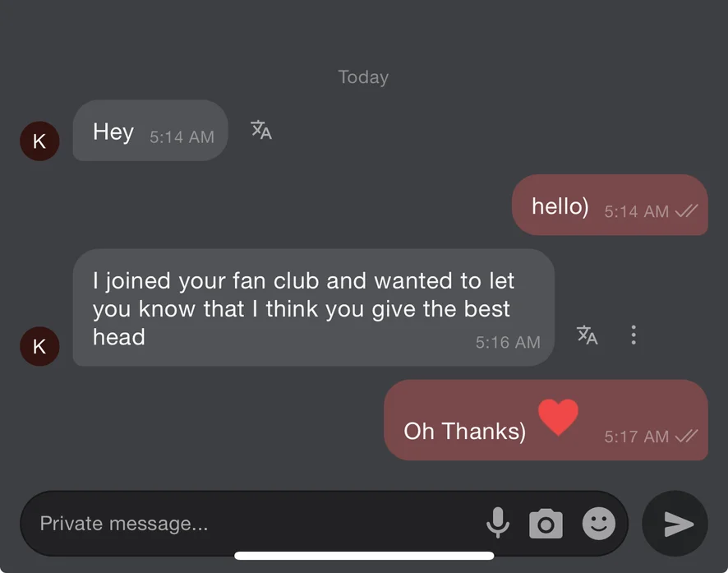Translate the "Hey" message

[261, 130]
